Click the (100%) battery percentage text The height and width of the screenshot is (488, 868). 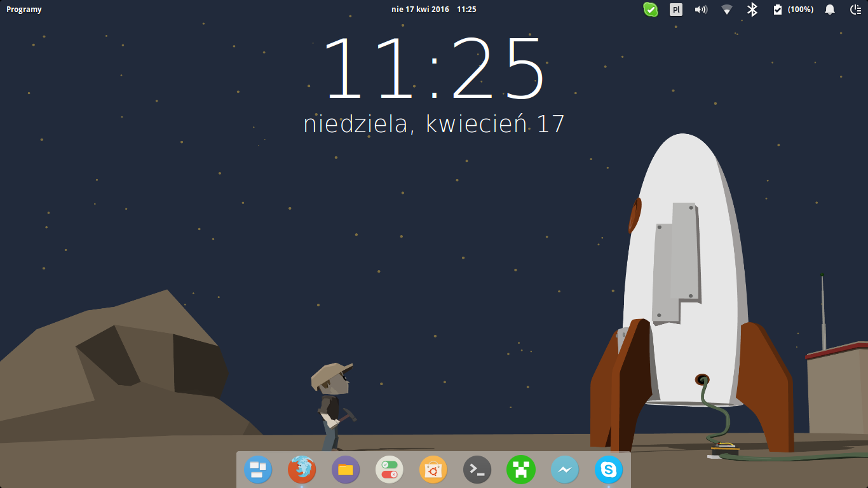tap(801, 10)
